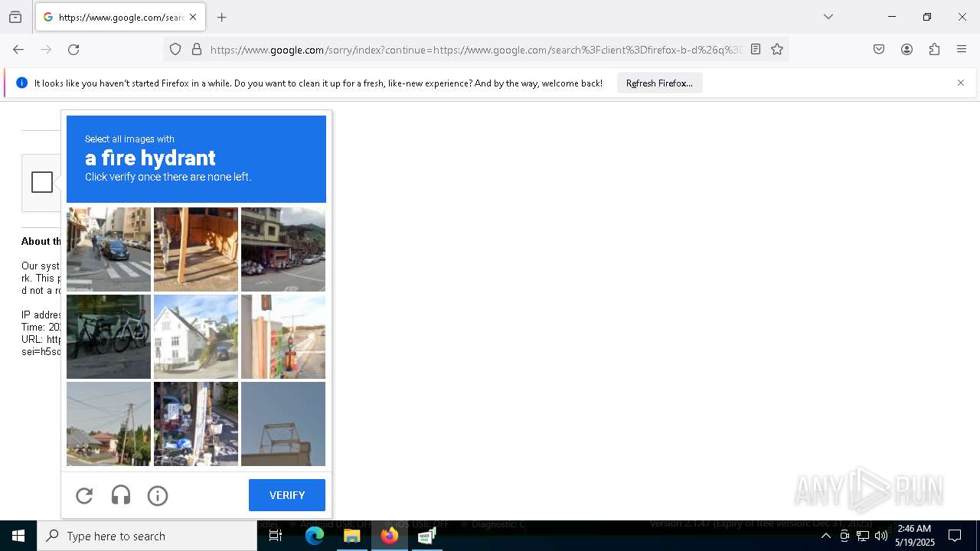Select the utility pole and houses tile
The height and width of the screenshot is (551, 980).
[x=109, y=424]
